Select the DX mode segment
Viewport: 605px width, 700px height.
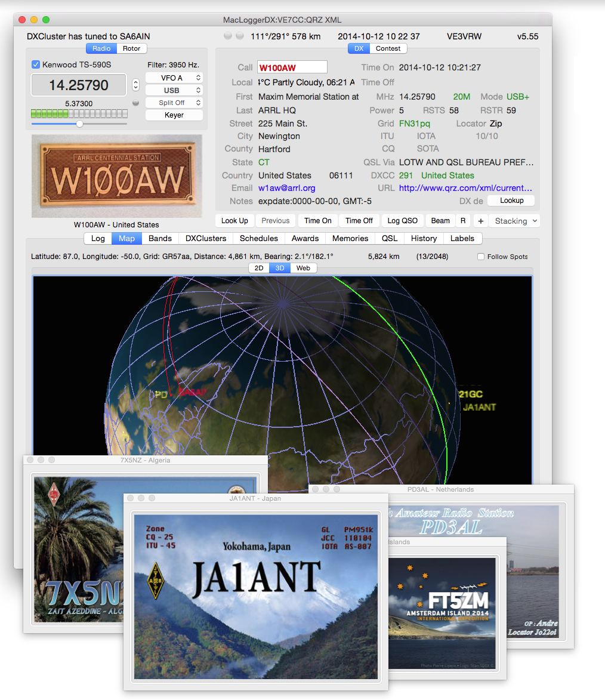pos(359,48)
